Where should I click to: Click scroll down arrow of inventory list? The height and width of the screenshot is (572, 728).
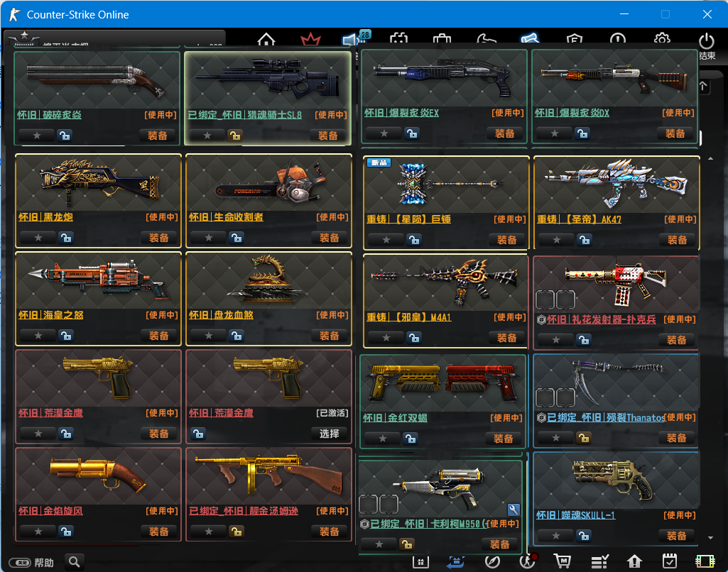710,538
